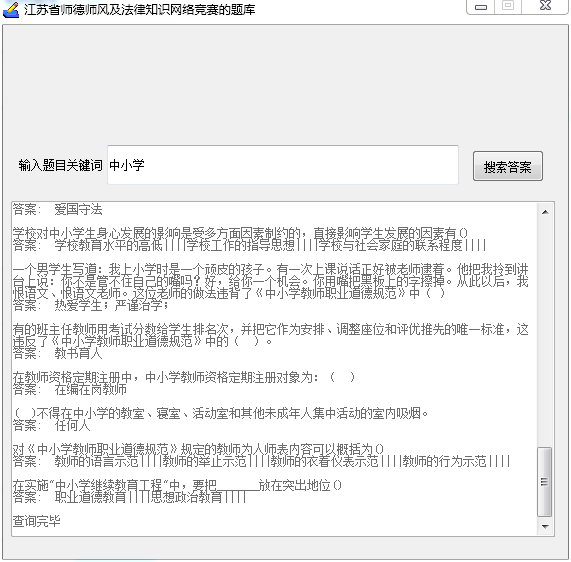The width and height of the screenshot is (571, 562).
Task: Click the answer text 教书育人
Action: point(78,353)
